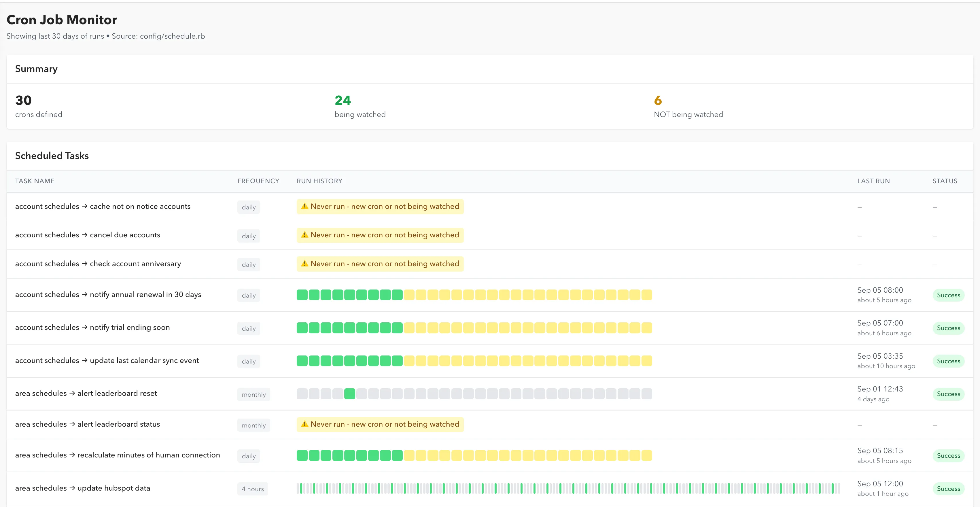980x507 pixels.
Task: Click warning icon in alert leaderboard status row
Action: 304,424
